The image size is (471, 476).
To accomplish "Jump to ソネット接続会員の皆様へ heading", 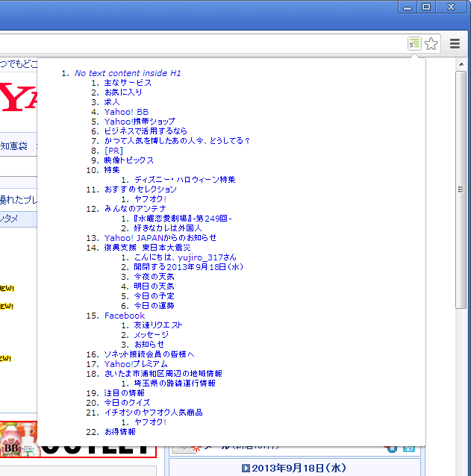I will 149,354.
